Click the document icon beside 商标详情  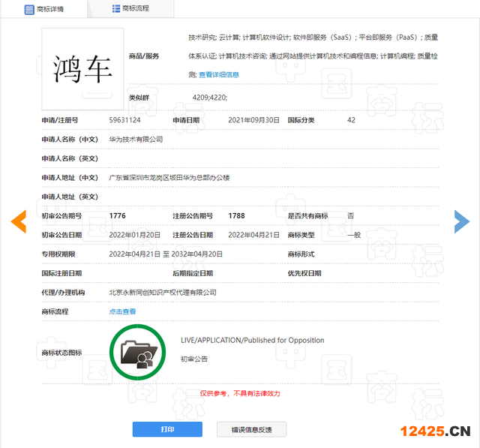pos(29,9)
